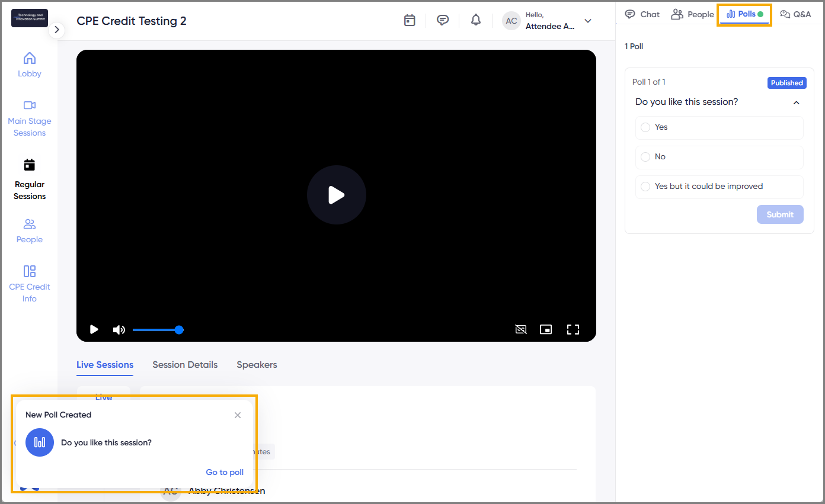The image size is (825, 504).
Task: Select the "Yes" poll option
Action: point(646,127)
